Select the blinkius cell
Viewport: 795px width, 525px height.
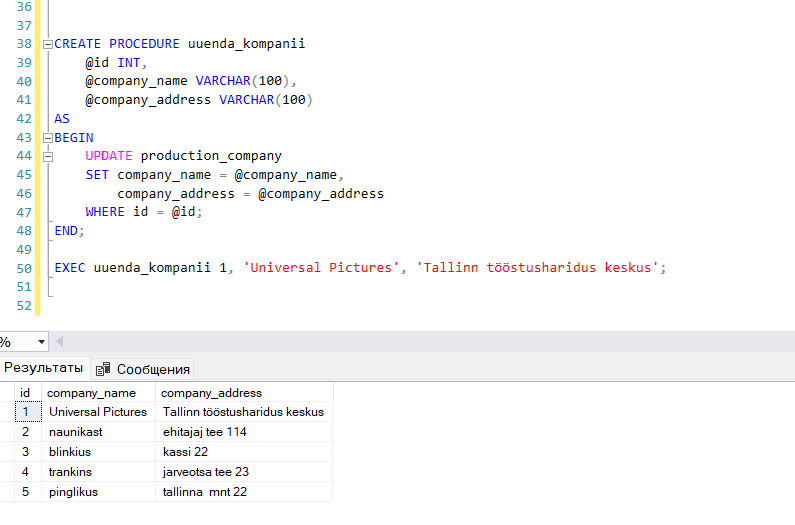pos(98,451)
